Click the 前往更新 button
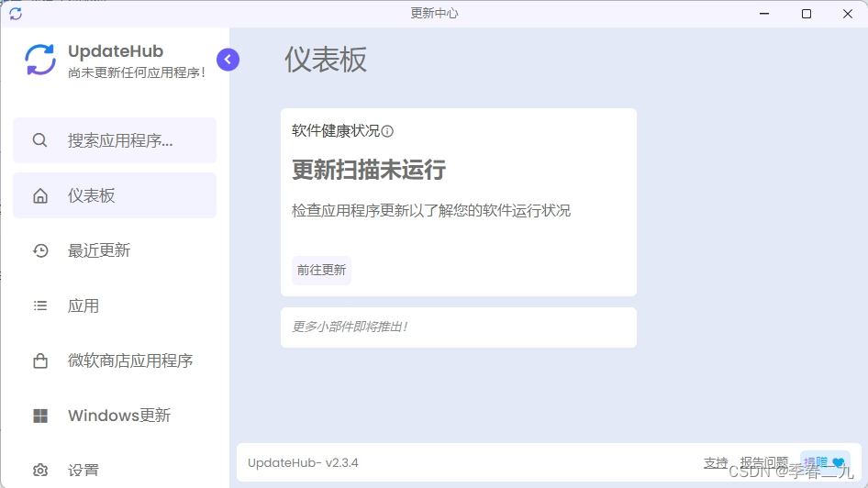The height and width of the screenshot is (488, 868). [321, 270]
